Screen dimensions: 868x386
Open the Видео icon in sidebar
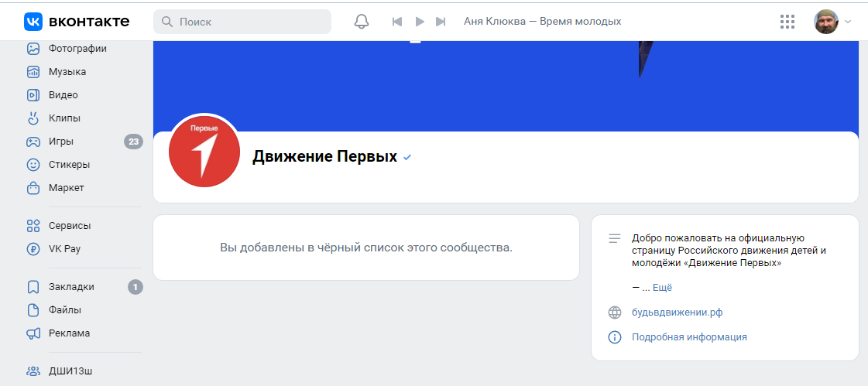pos(33,95)
